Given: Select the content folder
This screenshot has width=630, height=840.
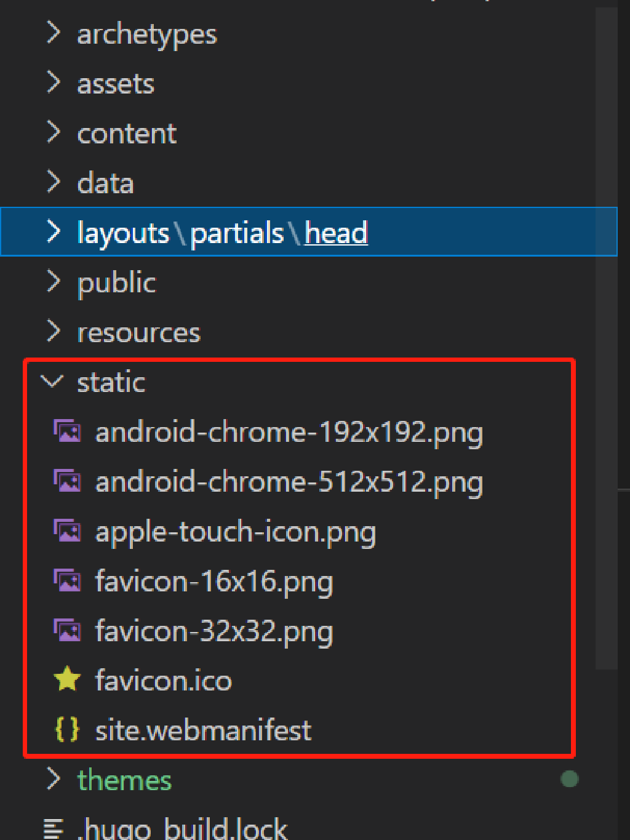Looking at the screenshot, I should (126, 134).
